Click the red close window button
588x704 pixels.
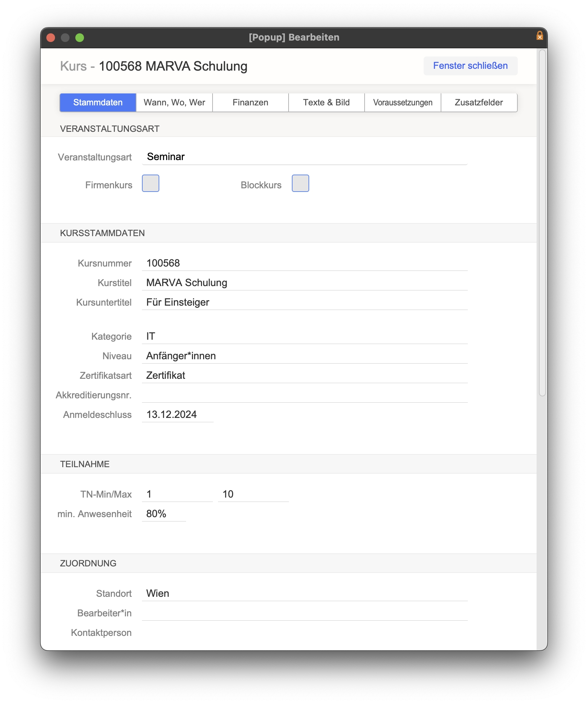click(x=51, y=38)
